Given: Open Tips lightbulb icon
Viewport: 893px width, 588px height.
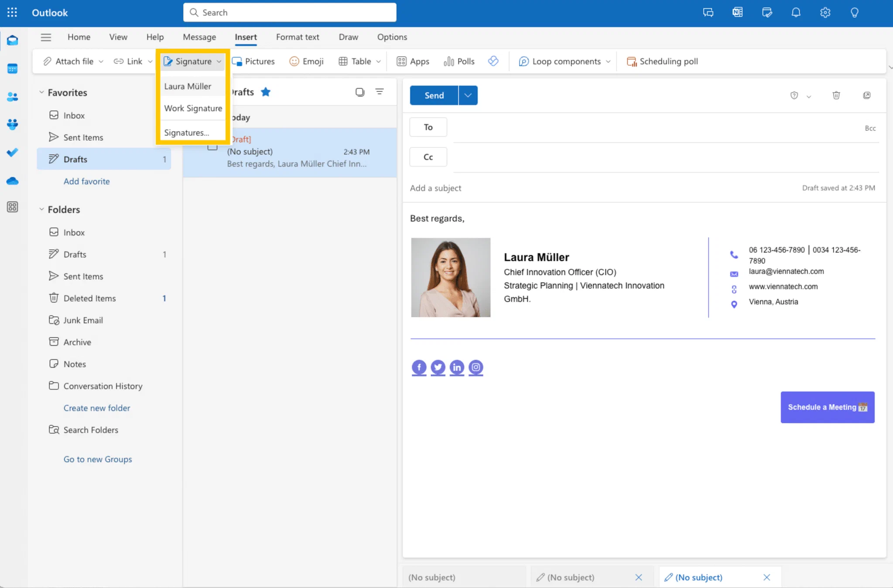Looking at the screenshot, I should 854,13.
